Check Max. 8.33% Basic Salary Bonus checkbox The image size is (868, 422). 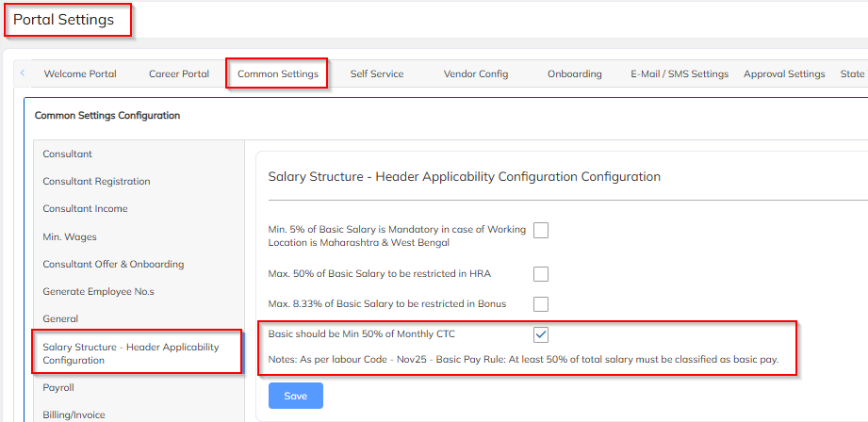(541, 303)
